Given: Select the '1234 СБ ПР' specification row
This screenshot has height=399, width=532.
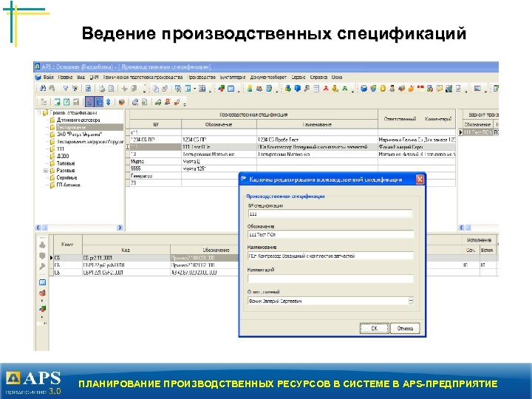Looking at the screenshot, I should tap(292, 140).
